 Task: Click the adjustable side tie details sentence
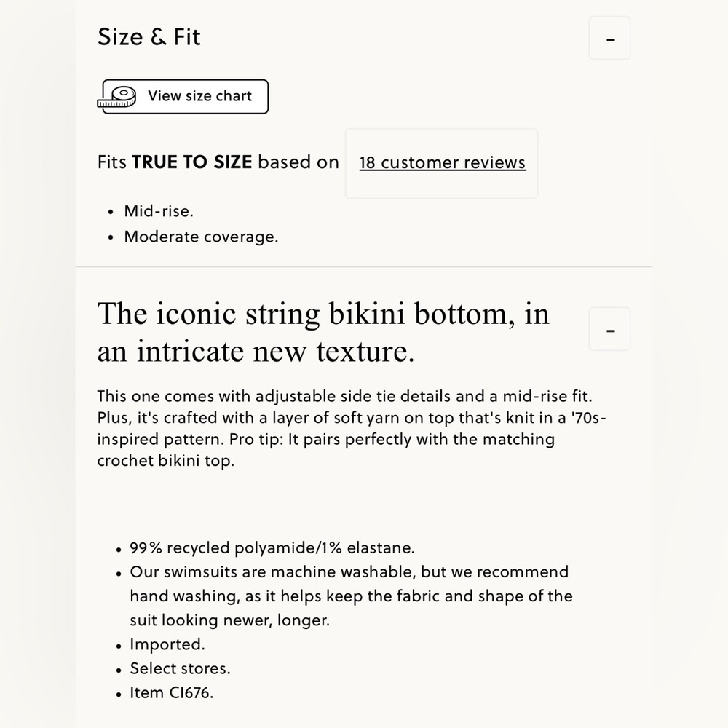tap(344, 397)
